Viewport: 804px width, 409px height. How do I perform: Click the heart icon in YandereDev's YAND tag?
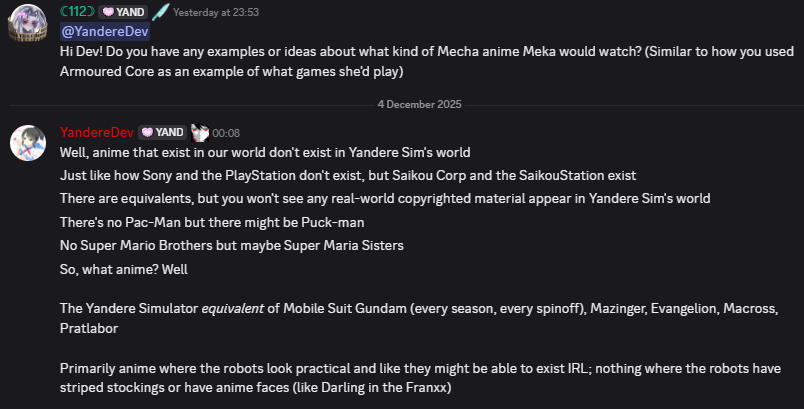click(147, 132)
